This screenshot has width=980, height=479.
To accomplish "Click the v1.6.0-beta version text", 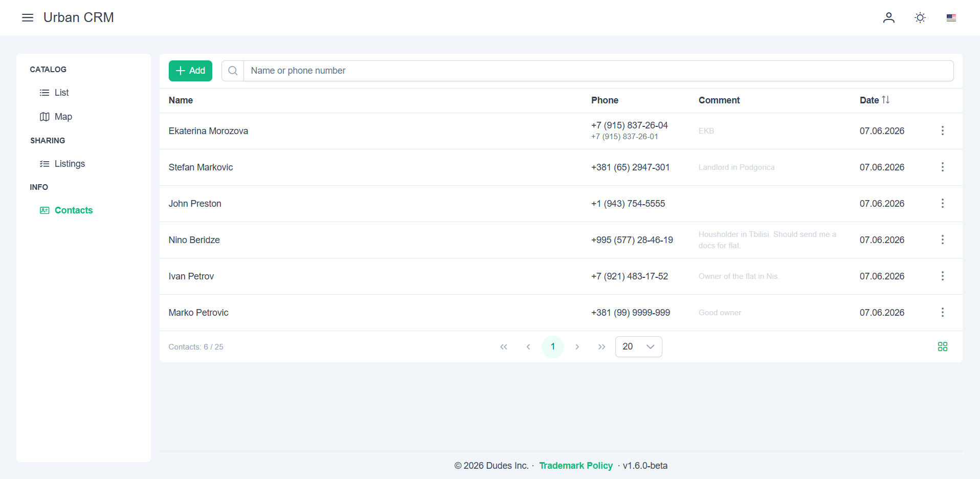I will (645, 466).
